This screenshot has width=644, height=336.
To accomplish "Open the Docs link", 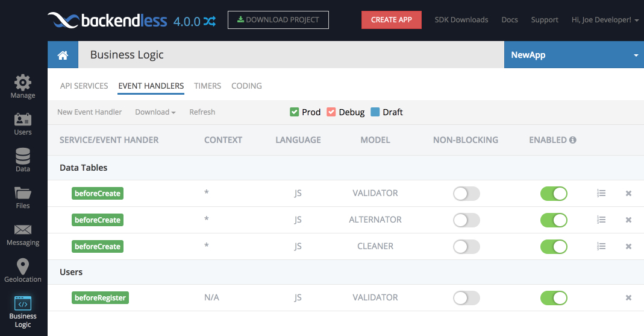I will coord(509,20).
